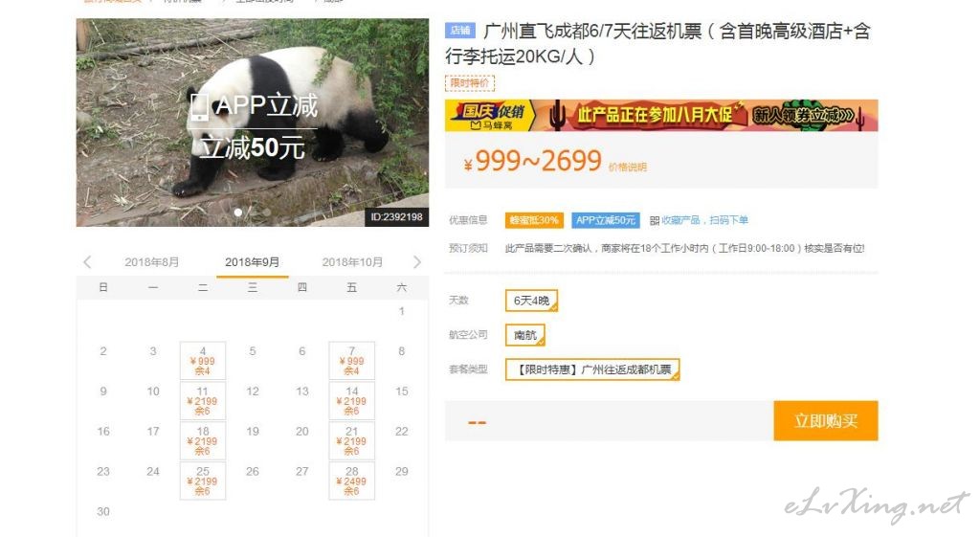The width and height of the screenshot is (980, 537).
Task: Click the blue 店铺 shop badge
Action: coord(460,30)
